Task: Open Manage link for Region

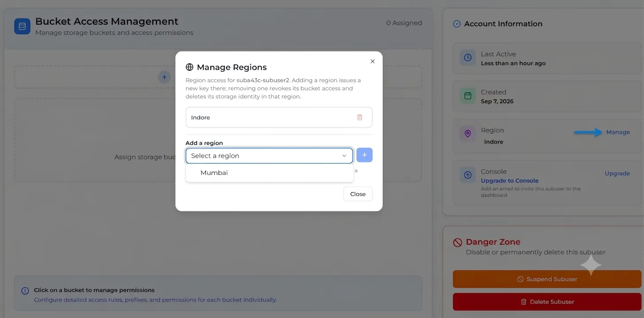Action: (x=618, y=132)
